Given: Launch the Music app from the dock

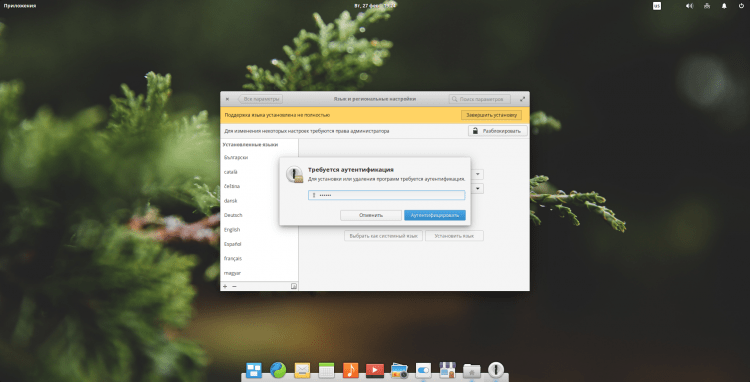Looking at the screenshot, I should [351, 370].
